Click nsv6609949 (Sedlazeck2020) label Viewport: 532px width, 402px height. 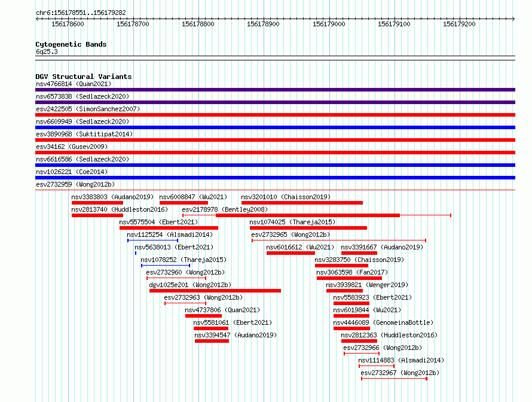coord(82,121)
